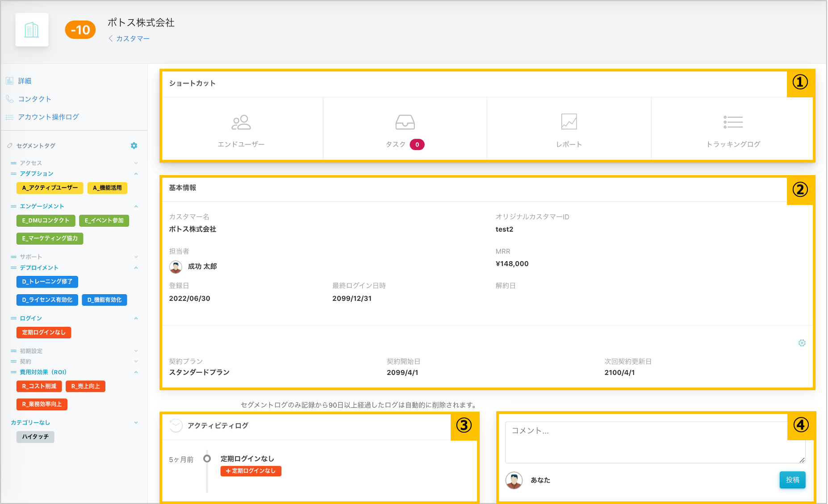Click the コンタクト phone icon
The image size is (828, 504).
9,99
